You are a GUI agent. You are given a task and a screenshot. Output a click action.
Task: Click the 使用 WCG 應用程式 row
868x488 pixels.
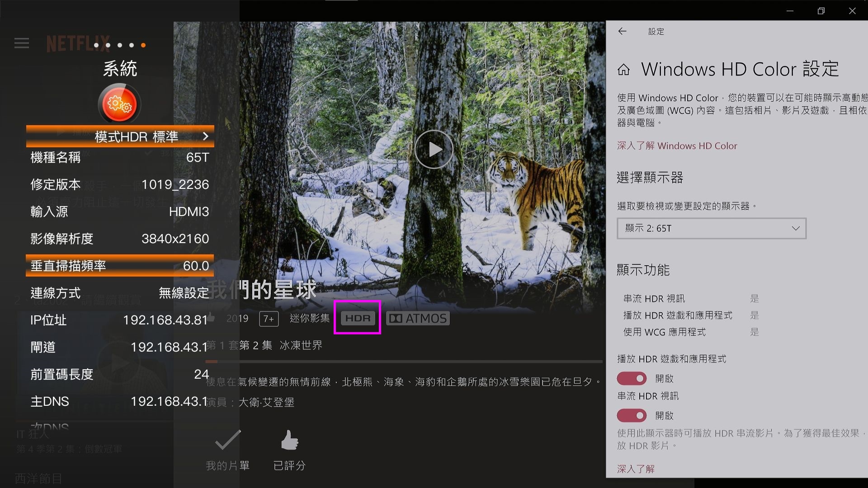(691, 332)
